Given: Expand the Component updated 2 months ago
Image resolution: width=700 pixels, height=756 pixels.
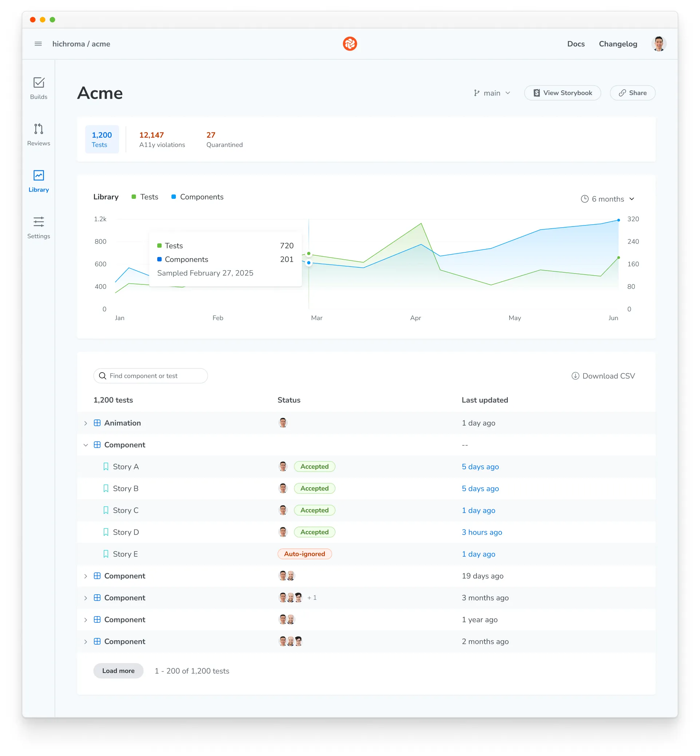Looking at the screenshot, I should [86, 642].
